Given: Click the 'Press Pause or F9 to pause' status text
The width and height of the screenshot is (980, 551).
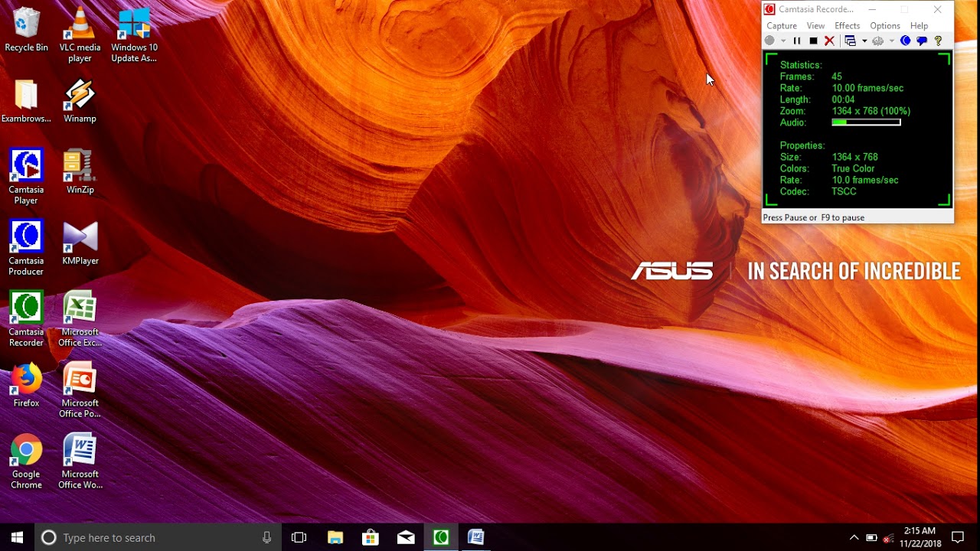Looking at the screenshot, I should click(x=814, y=217).
